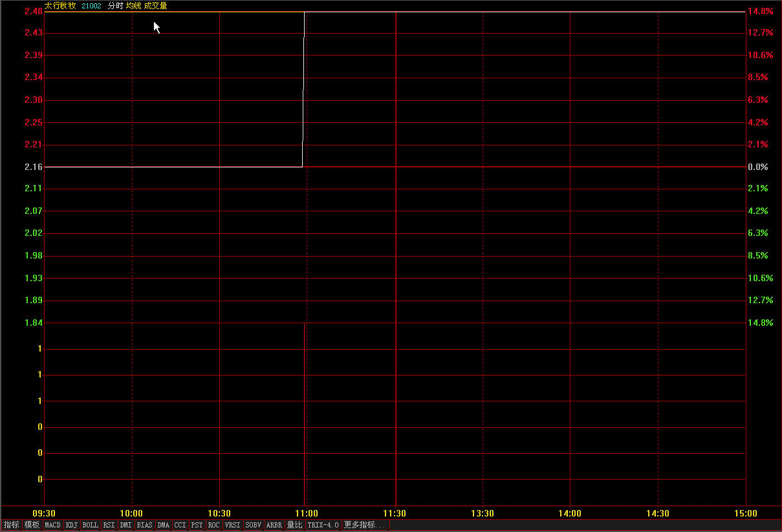Switch to the SOBV indicator
This screenshot has width=782, height=532.
click(x=254, y=525)
